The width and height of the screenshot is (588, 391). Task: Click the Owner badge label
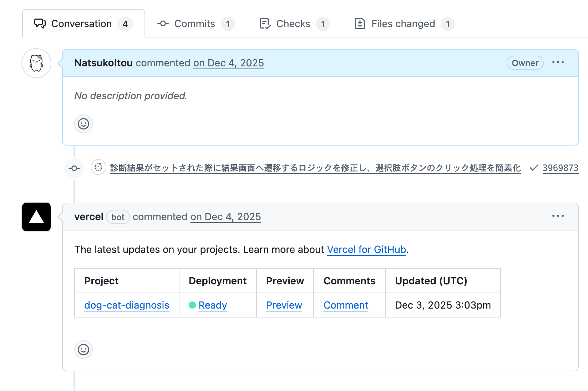(x=525, y=63)
